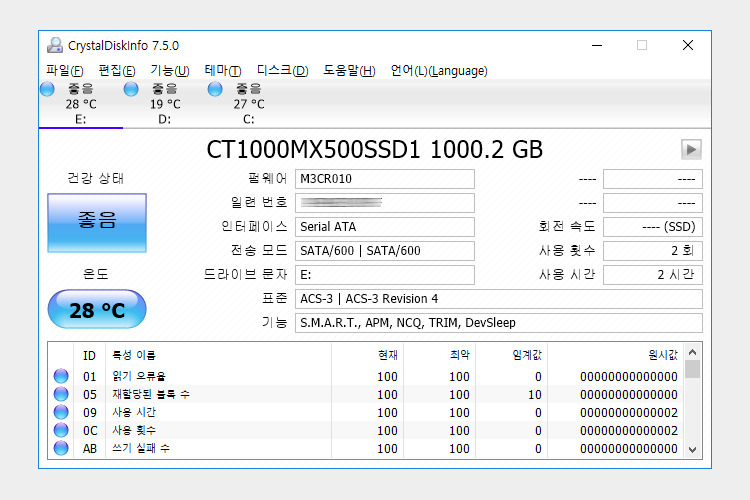Viewport: 750px width, 500px height.
Task: Close the CrystalDiskInfo window
Action: [x=688, y=45]
